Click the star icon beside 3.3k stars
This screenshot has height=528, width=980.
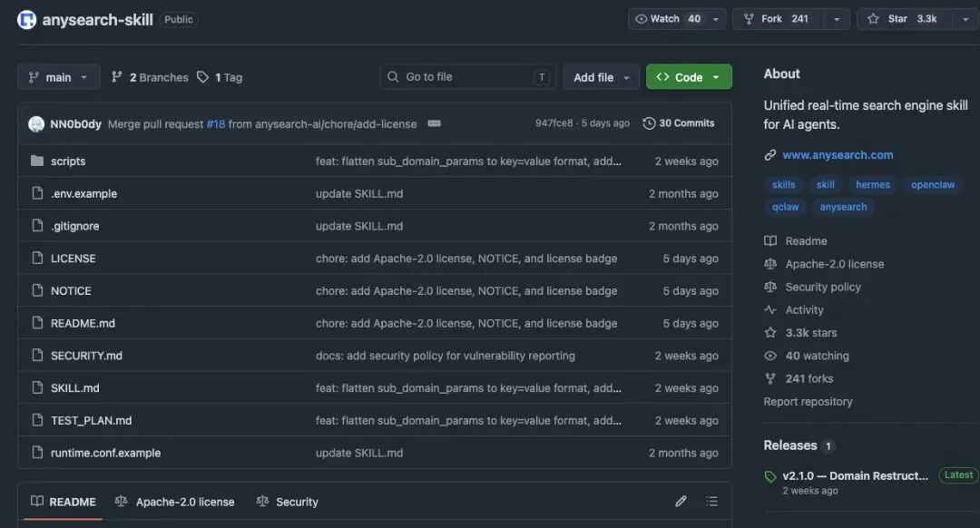point(770,332)
